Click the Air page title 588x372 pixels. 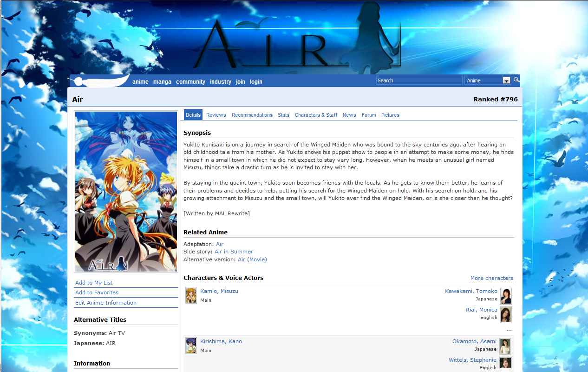[x=78, y=100]
